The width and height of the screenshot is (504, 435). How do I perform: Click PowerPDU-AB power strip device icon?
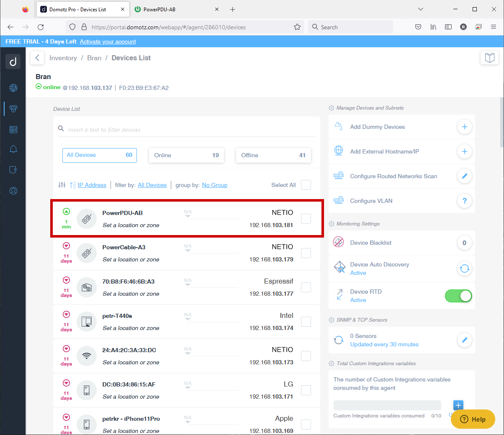click(87, 218)
